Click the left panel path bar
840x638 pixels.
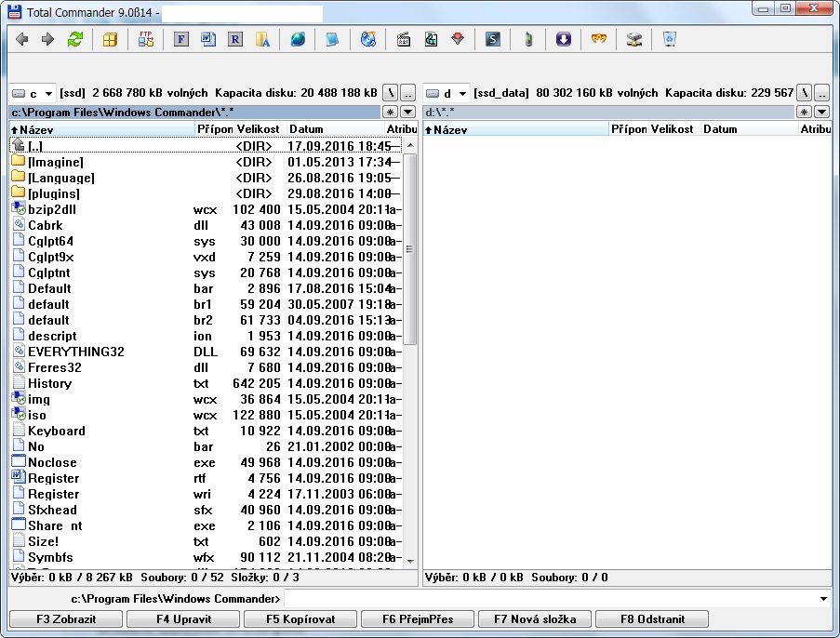tap(195, 112)
